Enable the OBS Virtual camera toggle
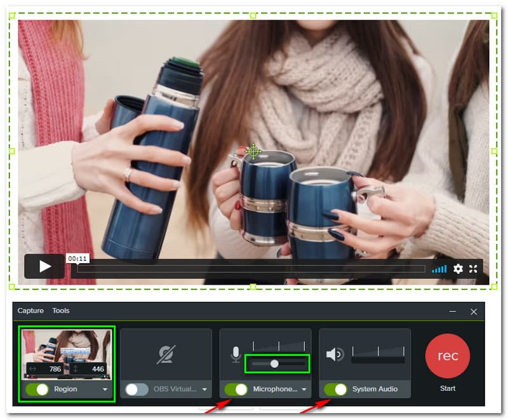The width and height of the screenshot is (508, 420). [137, 390]
